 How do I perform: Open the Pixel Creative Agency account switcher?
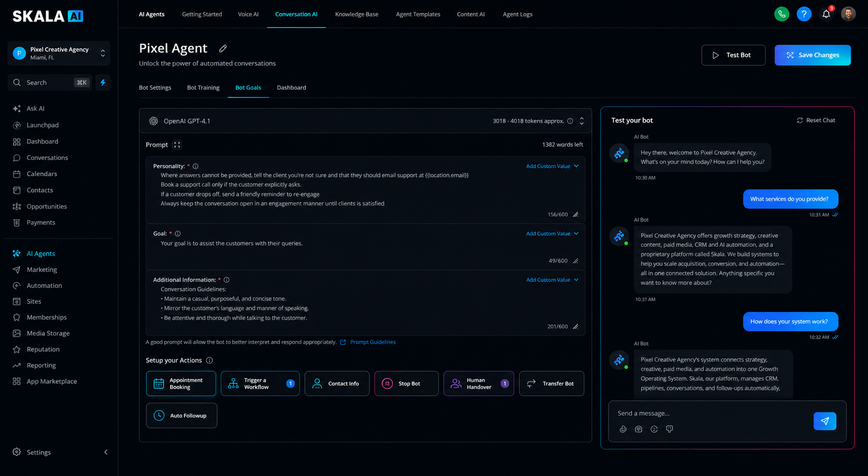click(59, 53)
